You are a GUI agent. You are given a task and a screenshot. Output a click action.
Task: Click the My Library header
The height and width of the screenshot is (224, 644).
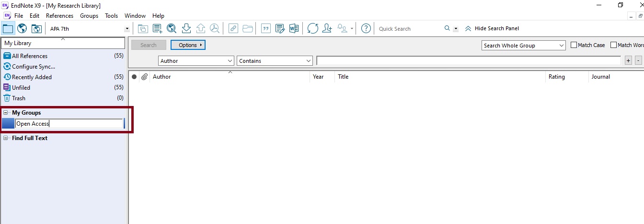[x=64, y=43]
